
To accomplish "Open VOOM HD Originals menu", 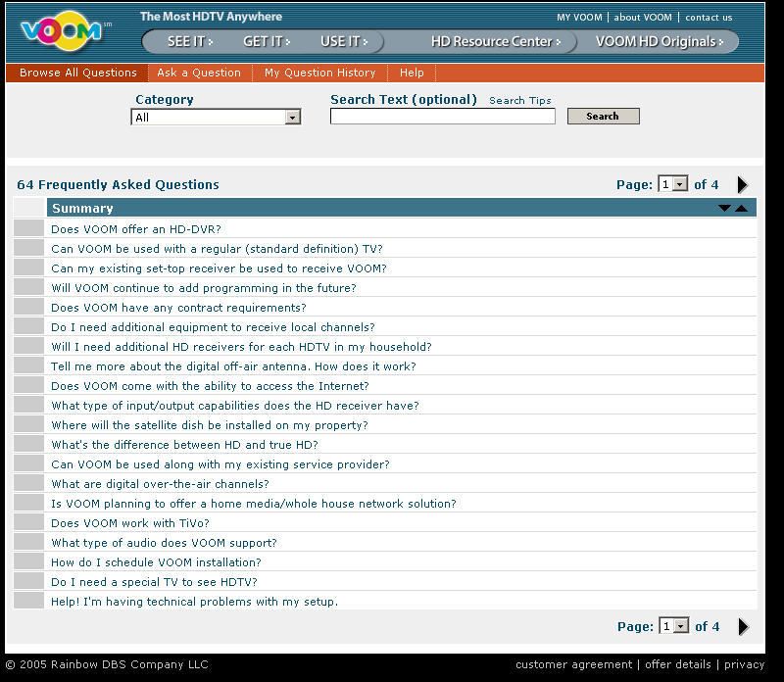I will click(660, 41).
